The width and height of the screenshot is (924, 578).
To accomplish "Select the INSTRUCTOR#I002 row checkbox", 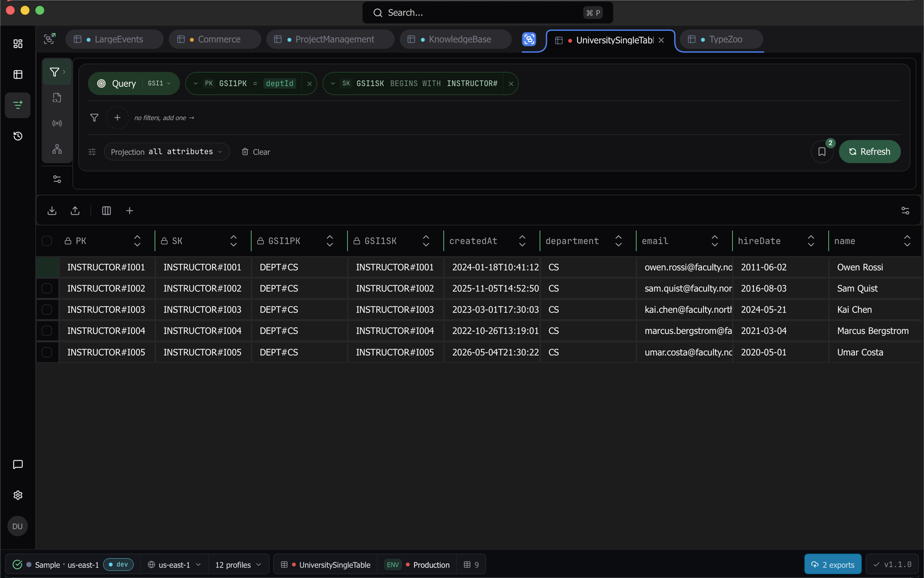I will [x=47, y=288].
